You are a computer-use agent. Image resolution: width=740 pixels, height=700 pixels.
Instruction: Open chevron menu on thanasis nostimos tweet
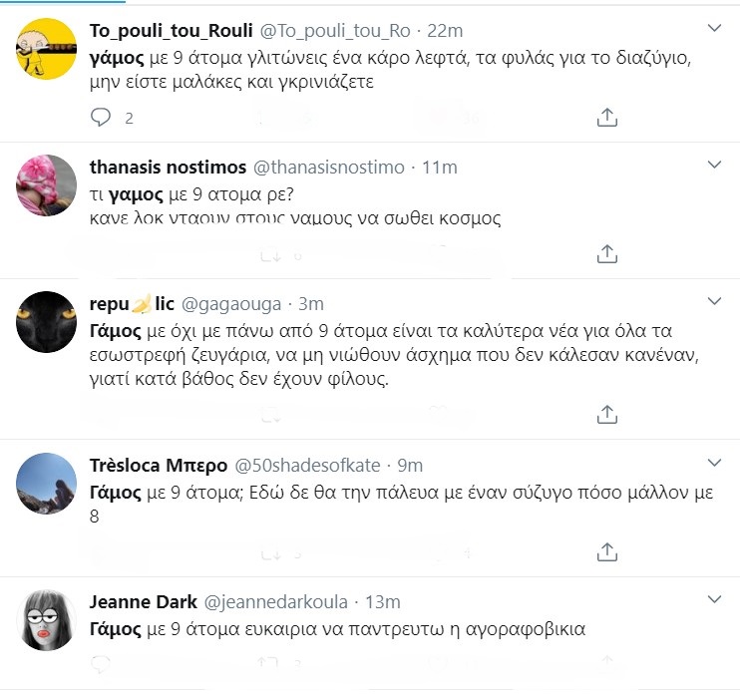[x=714, y=165]
